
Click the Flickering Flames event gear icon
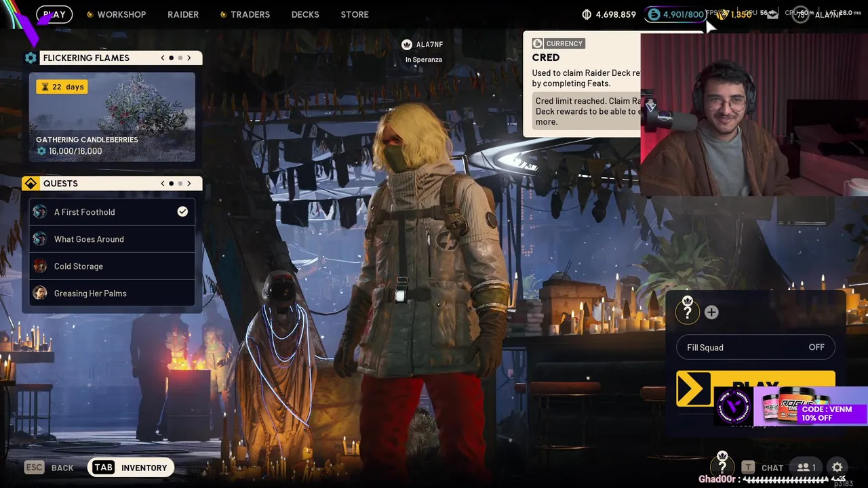31,58
